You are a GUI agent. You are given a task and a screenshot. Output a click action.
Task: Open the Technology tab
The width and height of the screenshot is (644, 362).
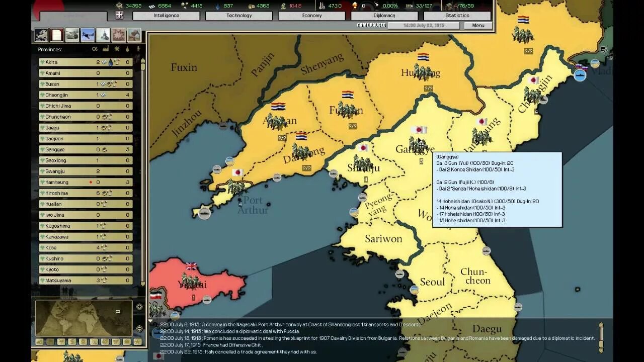(239, 16)
